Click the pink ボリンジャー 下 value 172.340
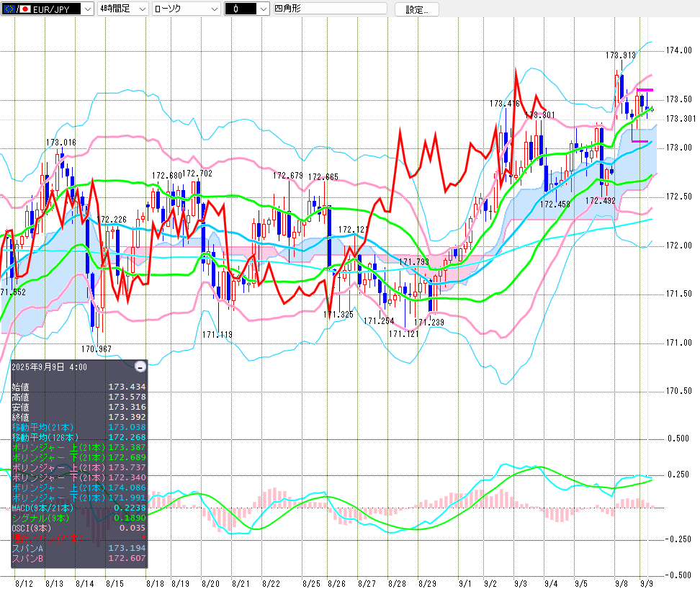 pyautogui.click(x=127, y=477)
